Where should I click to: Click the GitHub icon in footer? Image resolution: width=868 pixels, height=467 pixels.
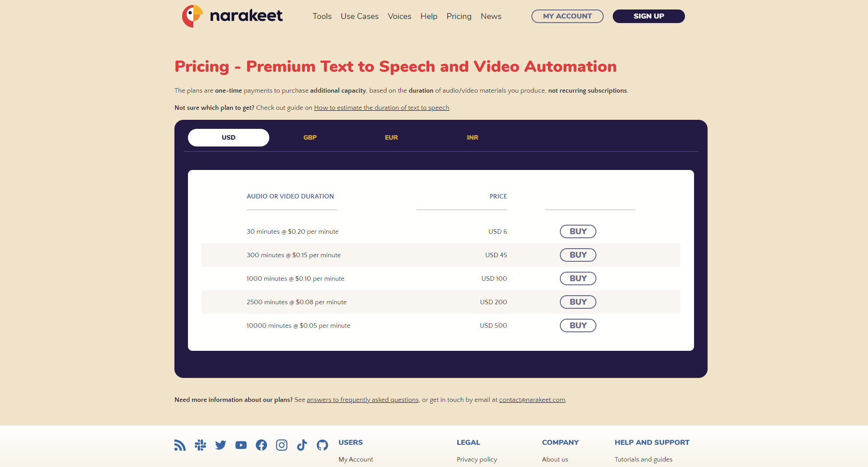322,445
